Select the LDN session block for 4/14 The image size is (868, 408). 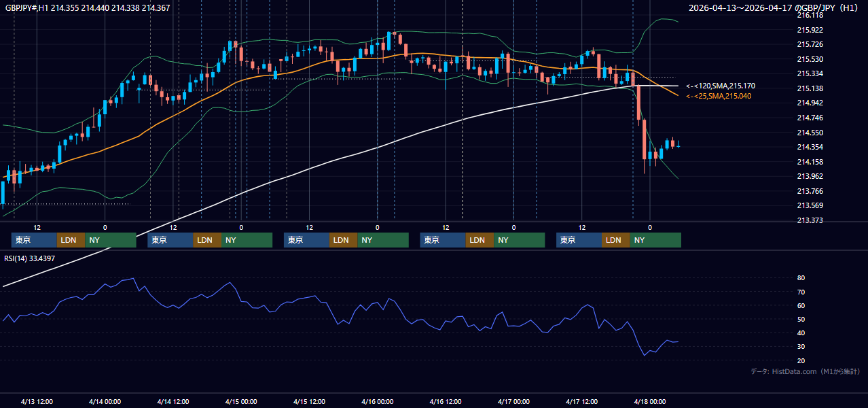click(x=206, y=240)
